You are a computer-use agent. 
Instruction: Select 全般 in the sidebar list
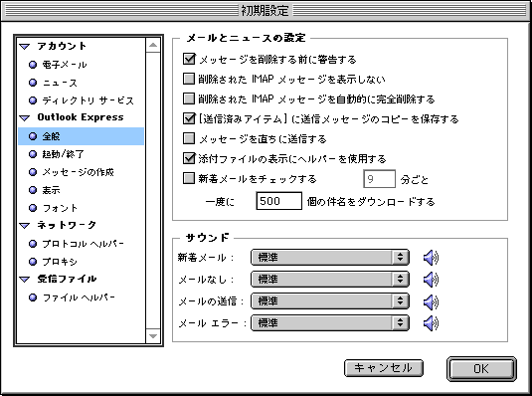point(82,136)
